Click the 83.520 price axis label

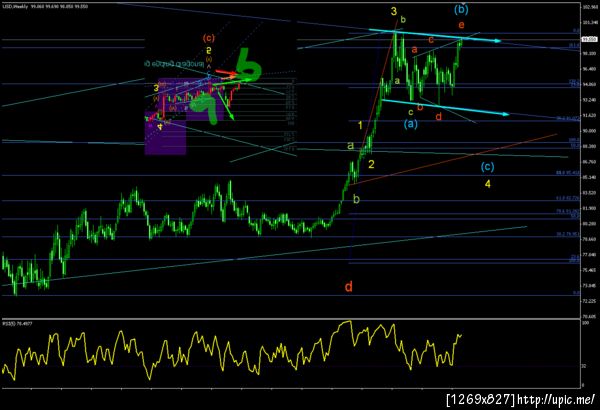point(589,193)
